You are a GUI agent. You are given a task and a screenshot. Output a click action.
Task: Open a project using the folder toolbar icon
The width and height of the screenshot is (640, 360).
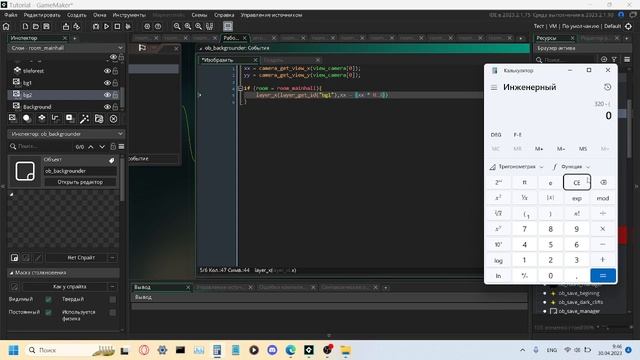[36, 27]
